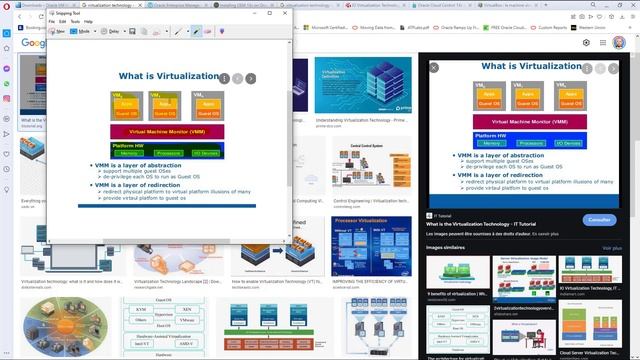Click the Flow arrow icon in Opera sidebar
The width and height of the screenshot is (640, 360).
tap(7, 134)
